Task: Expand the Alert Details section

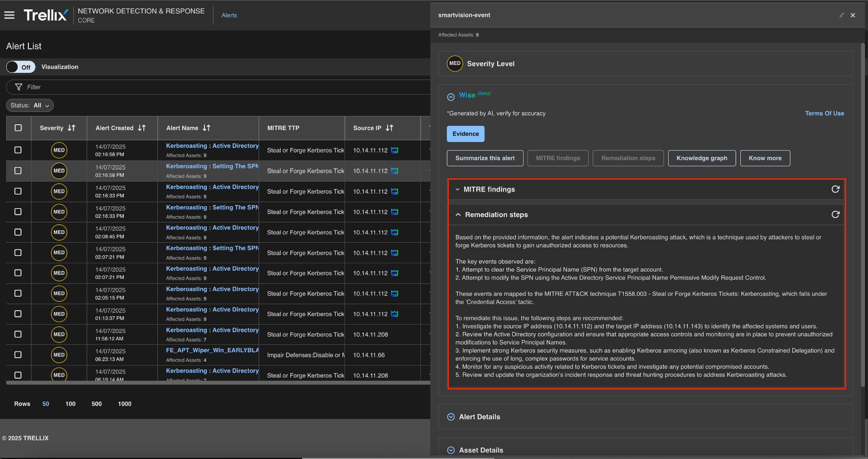Action: (451, 417)
